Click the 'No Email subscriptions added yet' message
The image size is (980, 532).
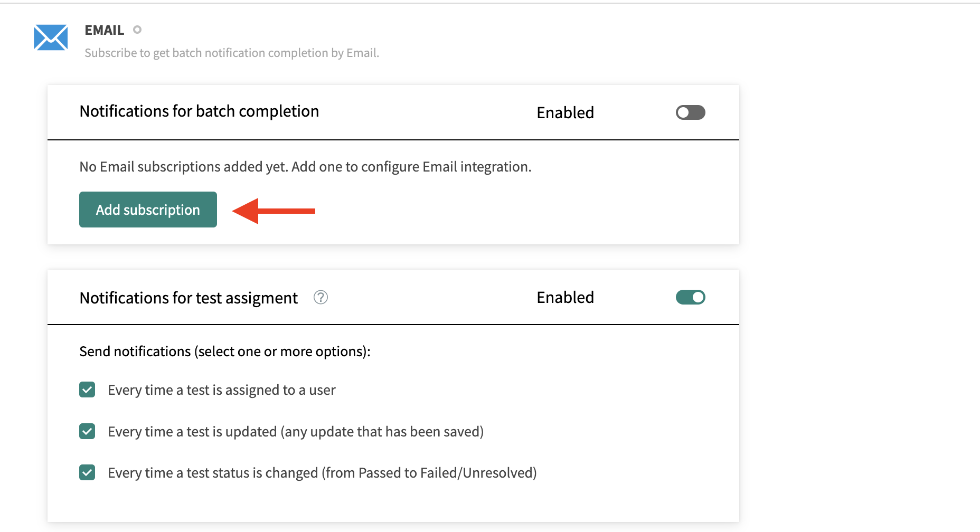(305, 167)
